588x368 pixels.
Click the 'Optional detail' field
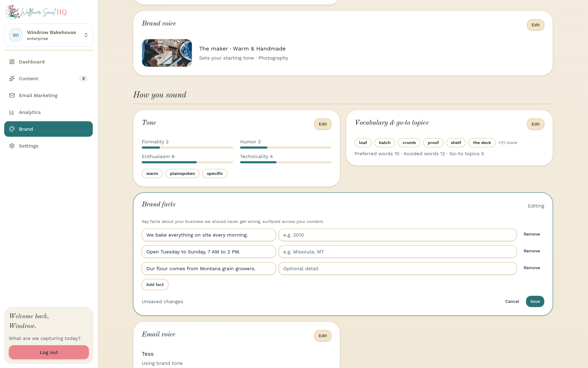point(397,268)
